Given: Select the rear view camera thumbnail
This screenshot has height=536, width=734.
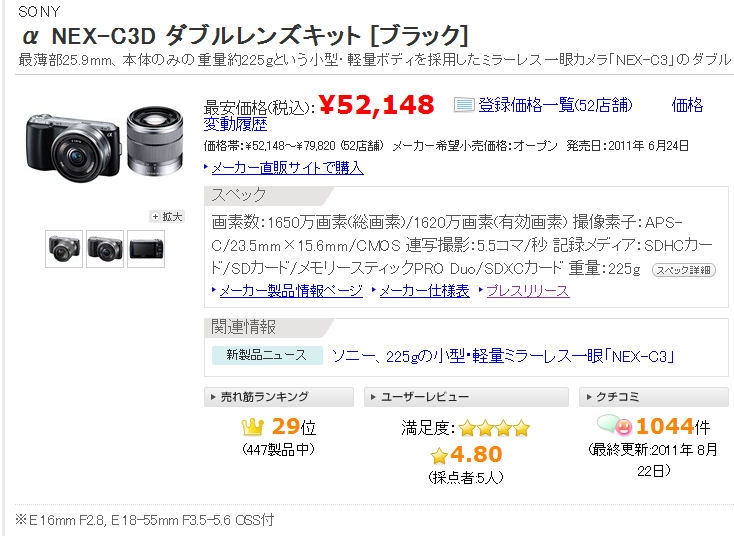Looking at the screenshot, I should (x=146, y=249).
